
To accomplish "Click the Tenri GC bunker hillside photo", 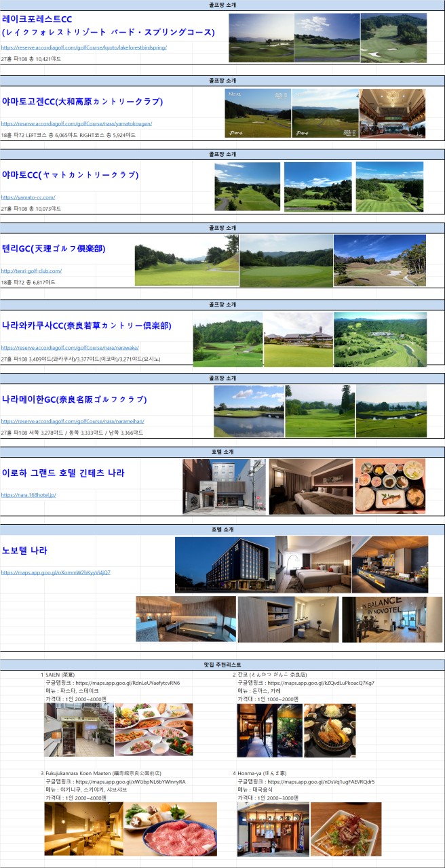I will click(x=380, y=260).
